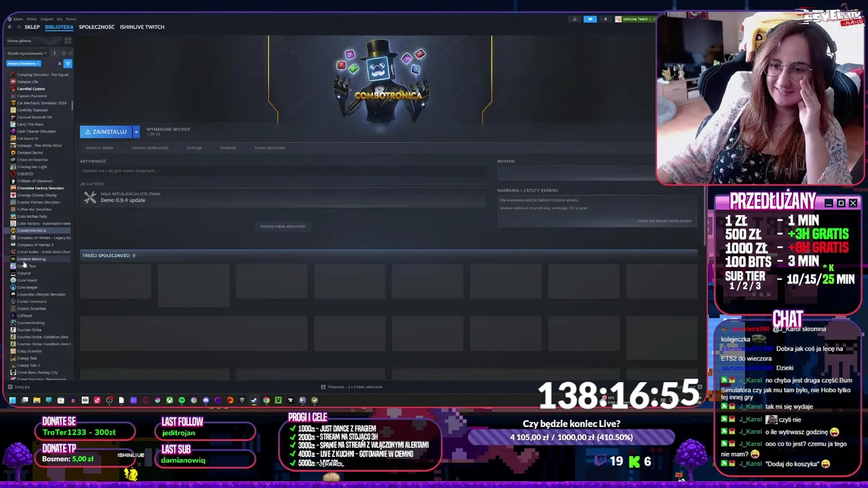Click the wrench icon beside Demo 0.9.4 update
The width and height of the screenshot is (868, 488).
coord(90,197)
